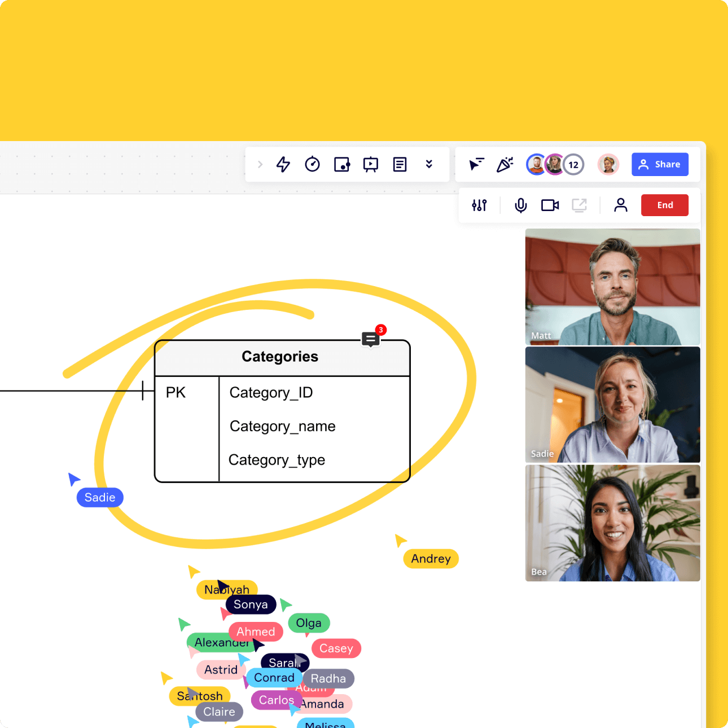Open the notes document icon
This screenshot has height=728, width=728.
pyautogui.click(x=400, y=164)
